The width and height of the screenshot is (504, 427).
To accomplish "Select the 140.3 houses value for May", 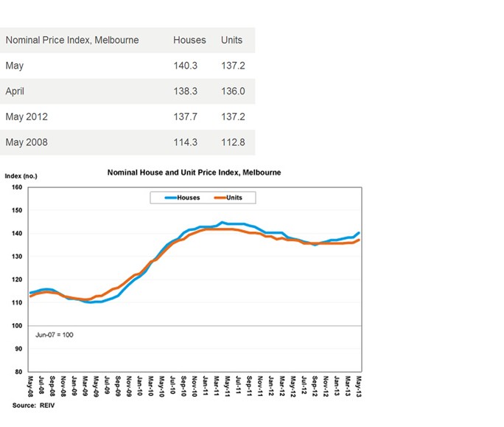I will pyautogui.click(x=185, y=66).
